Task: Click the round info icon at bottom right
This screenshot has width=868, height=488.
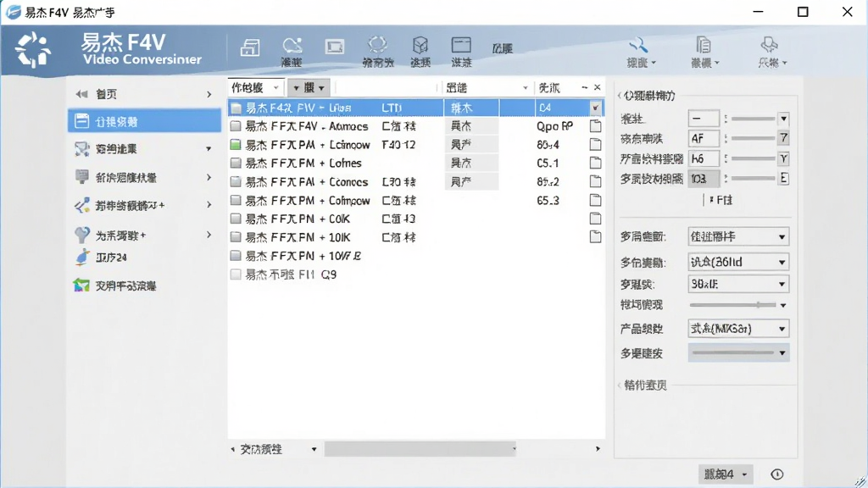Action: coord(777,474)
